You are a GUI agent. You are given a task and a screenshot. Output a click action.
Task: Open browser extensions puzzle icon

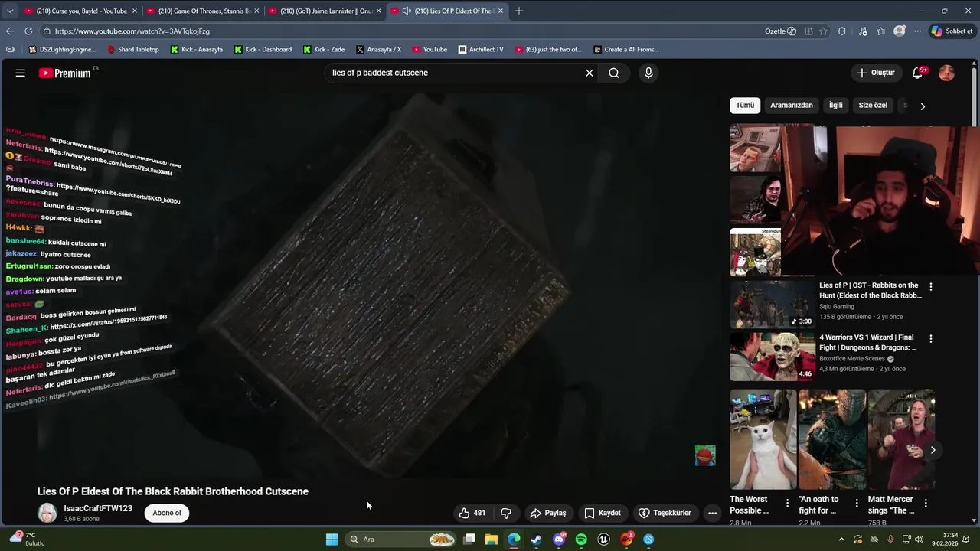click(842, 31)
